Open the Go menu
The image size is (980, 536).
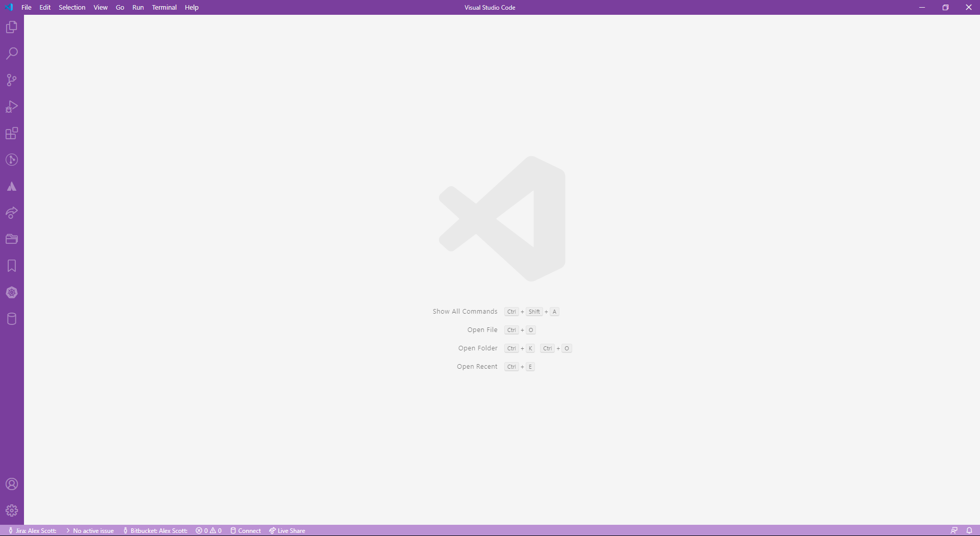point(120,7)
